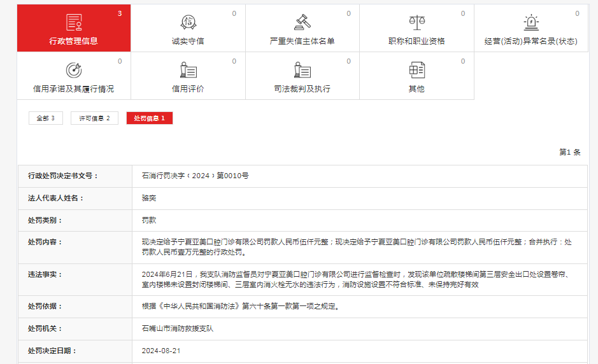
Task: Click the count badge 3 on 行政管理信息
Action: [x=120, y=14]
